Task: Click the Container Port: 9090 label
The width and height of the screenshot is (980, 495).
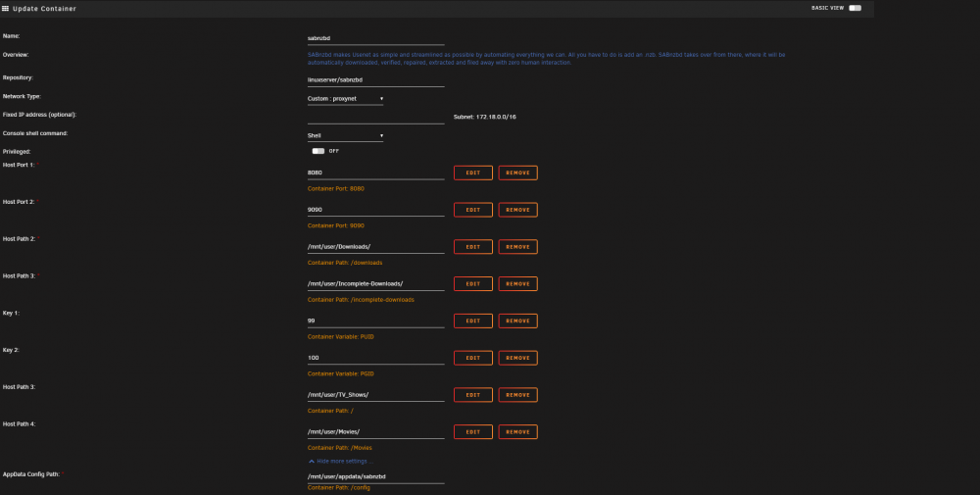Action: click(x=335, y=225)
